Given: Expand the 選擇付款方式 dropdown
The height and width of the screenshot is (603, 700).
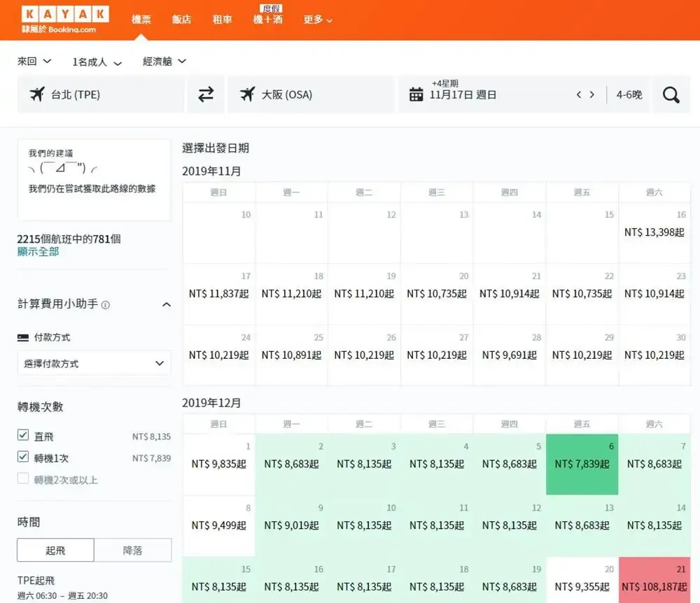Looking at the screenshot, I should pos(94,364).
